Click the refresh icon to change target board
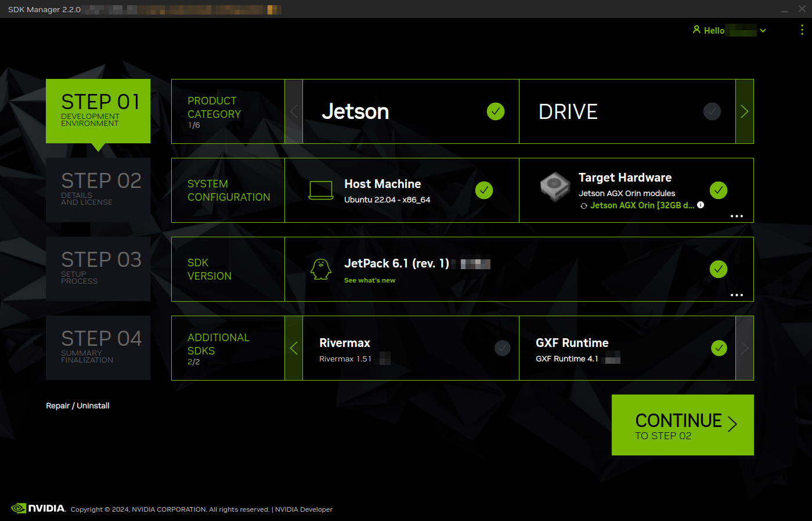Viewport: 812px width, 521px height. [583, 205]
